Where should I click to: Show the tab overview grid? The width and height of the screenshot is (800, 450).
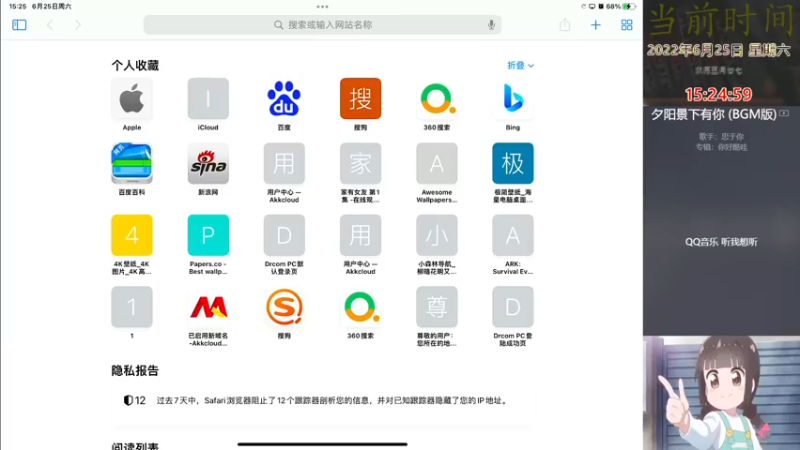[x=627, y=24]
